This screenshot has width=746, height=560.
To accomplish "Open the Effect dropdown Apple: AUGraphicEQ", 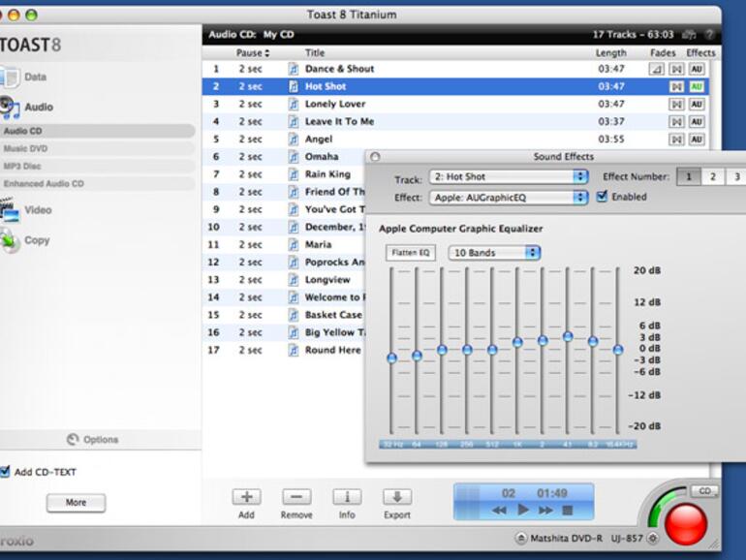I will (x=508, y=198).
